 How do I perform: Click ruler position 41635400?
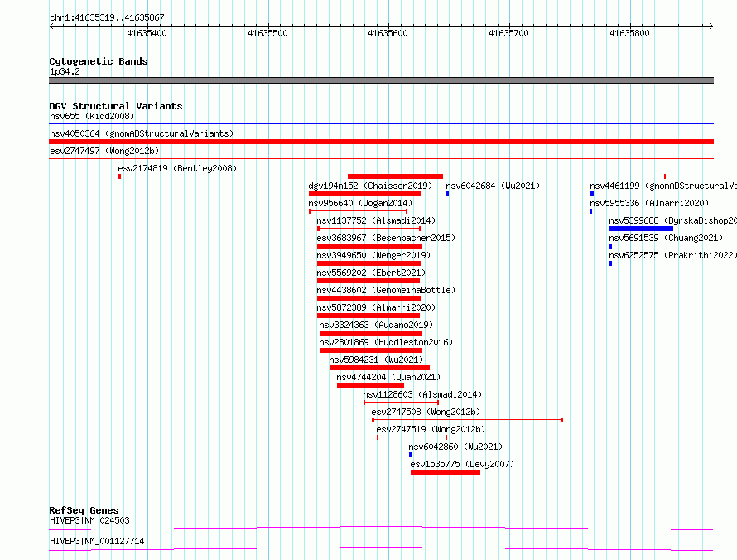[x=147, y=33]
